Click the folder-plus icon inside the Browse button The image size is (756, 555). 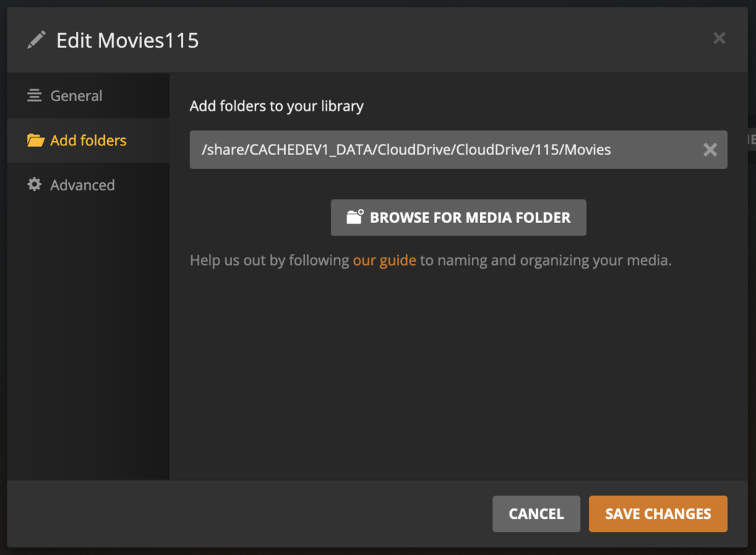(x=355, y=217)
